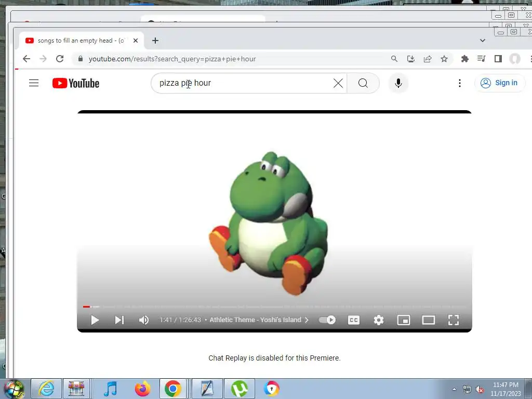
Task: Open the taskbar clock showing 11:47 PM
Action: (506, 389)
